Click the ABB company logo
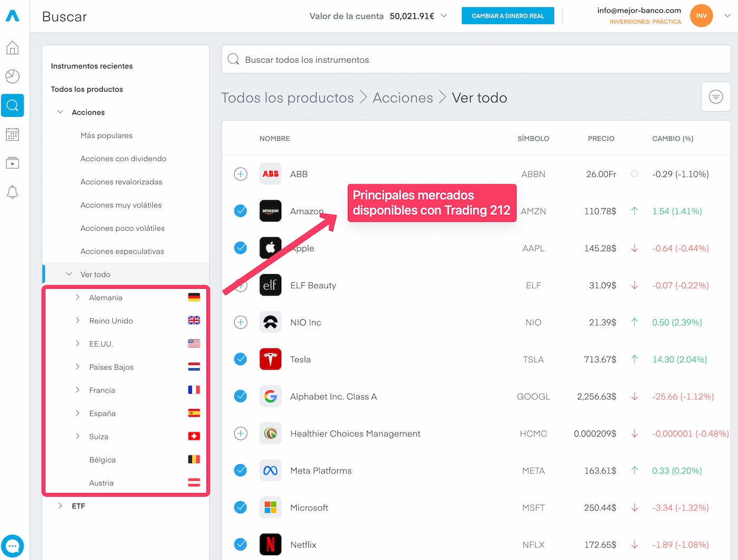Viewport: 738px width, 560px height. point(270,174)
